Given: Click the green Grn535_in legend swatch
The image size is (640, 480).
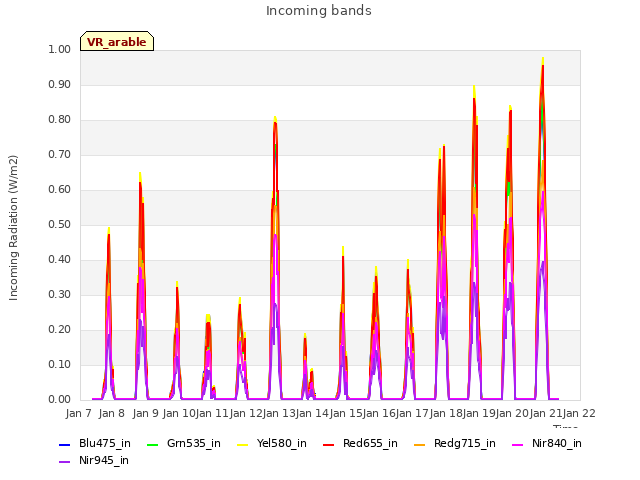Looking at the screenshot, I should coord(152,444).
